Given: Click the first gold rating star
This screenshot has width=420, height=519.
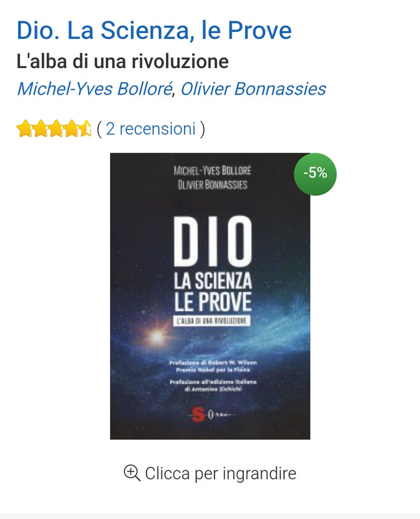Looking at the screenshot, I should pos(24,128).
